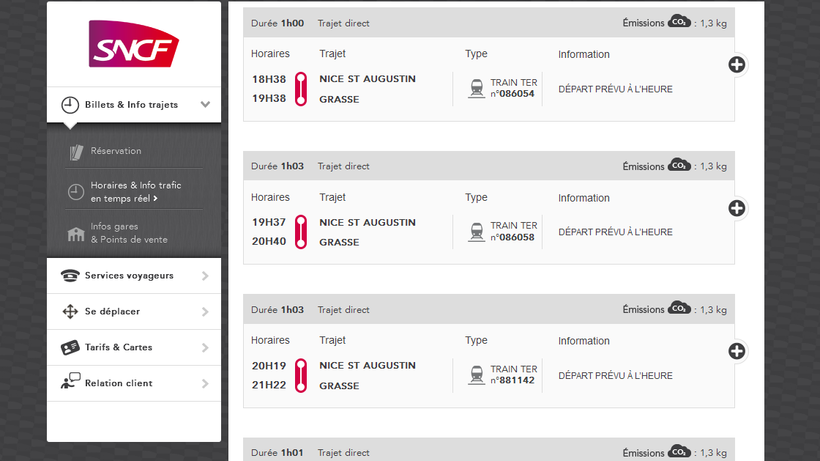Click the CO2 cloud icon on the 19H37 trip
Image resolution: width=820 pixels, height=461 pixels.
click(x=680, y=165)
